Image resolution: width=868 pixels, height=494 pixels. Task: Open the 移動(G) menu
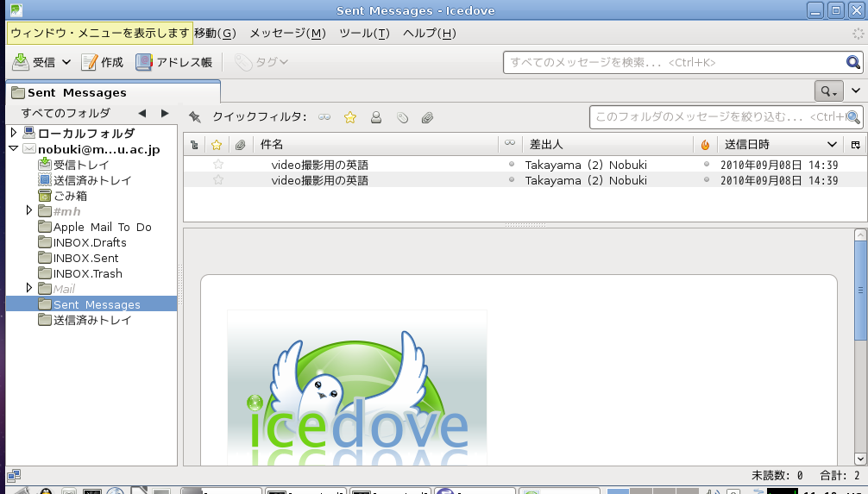coord(215,33)
